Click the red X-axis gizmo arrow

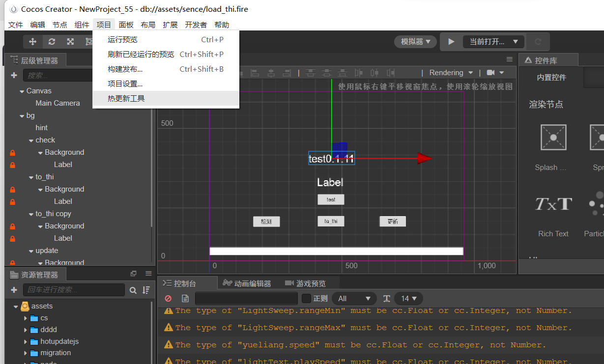tap(424, 158)
